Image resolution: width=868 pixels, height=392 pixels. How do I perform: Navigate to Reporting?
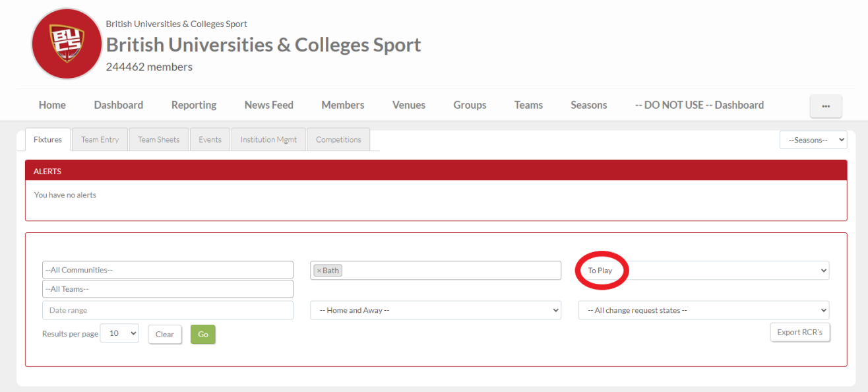[194, 105]
